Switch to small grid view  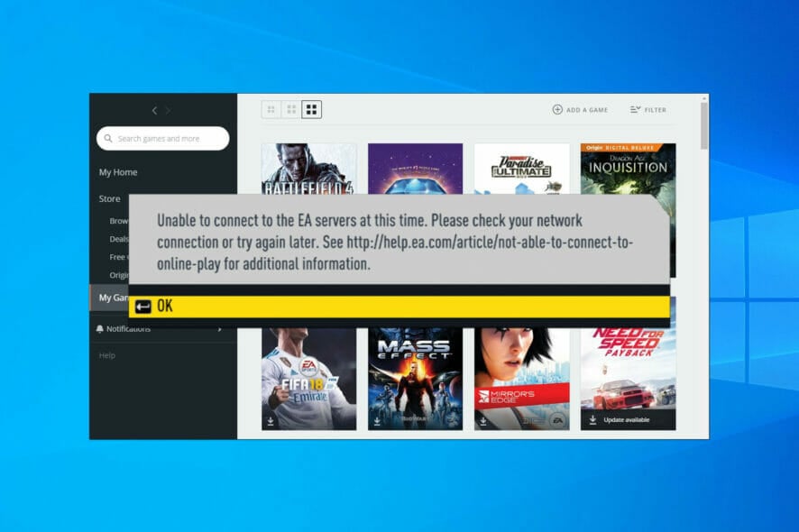pos(271,110)
